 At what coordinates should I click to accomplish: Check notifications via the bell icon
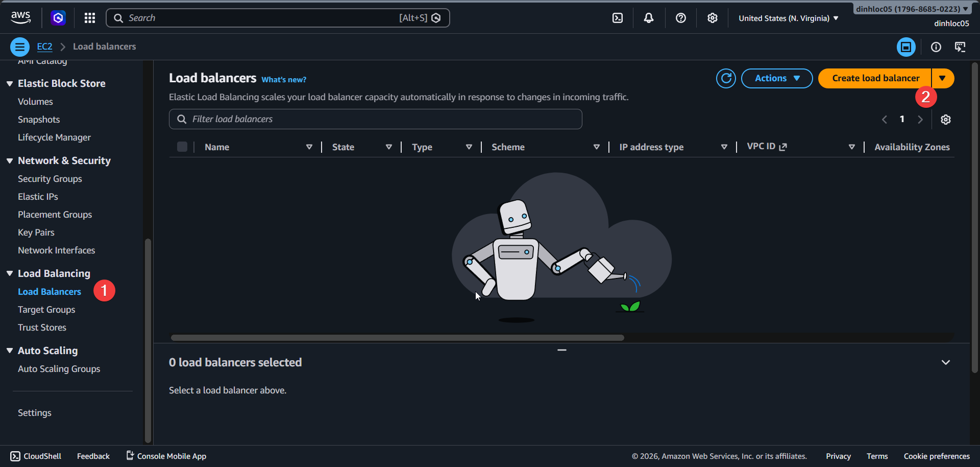tap(648, 18)
